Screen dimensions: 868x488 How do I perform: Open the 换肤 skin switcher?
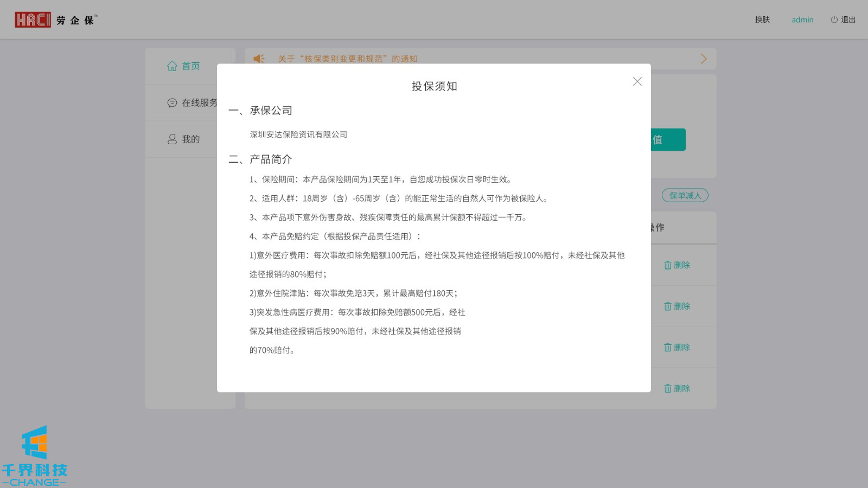(762, 20)
